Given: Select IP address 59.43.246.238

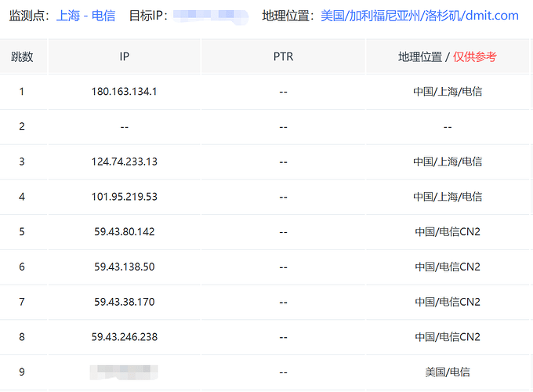Looking at the screenshot, I should pos(125,336).
